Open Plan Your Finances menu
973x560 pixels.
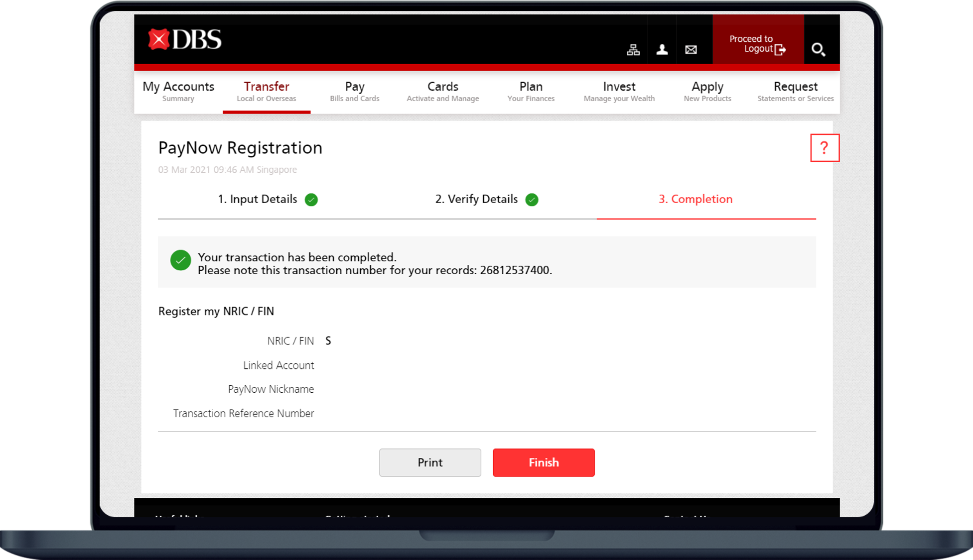point(531,92)
